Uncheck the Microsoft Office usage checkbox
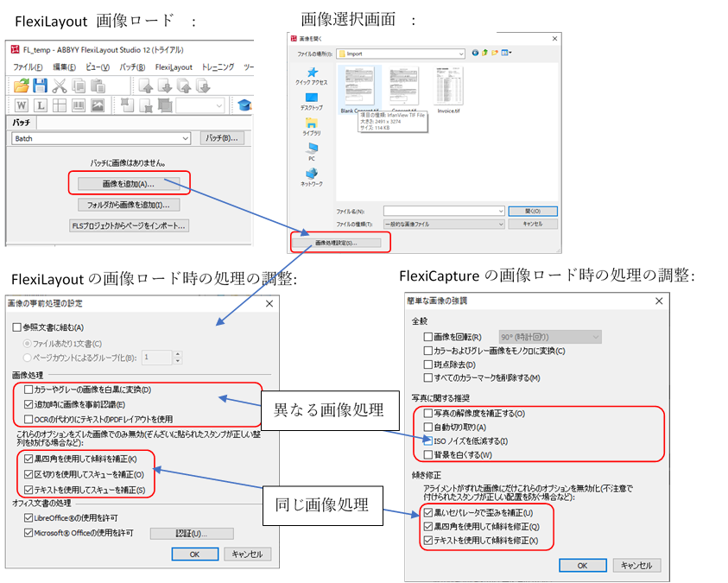The image size is (728, 583). [28, 533]
